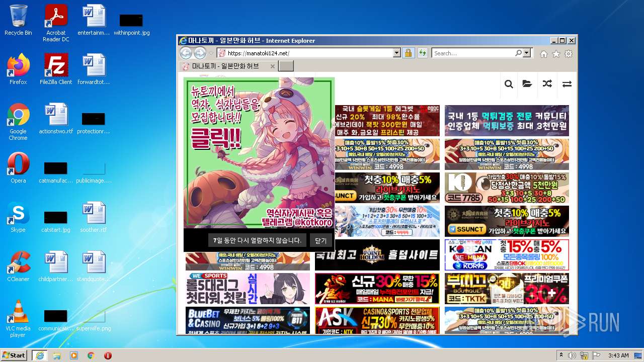644x362 pixels.
Task: Click the 닫기 popup close button
Action: tap(321, 240)
